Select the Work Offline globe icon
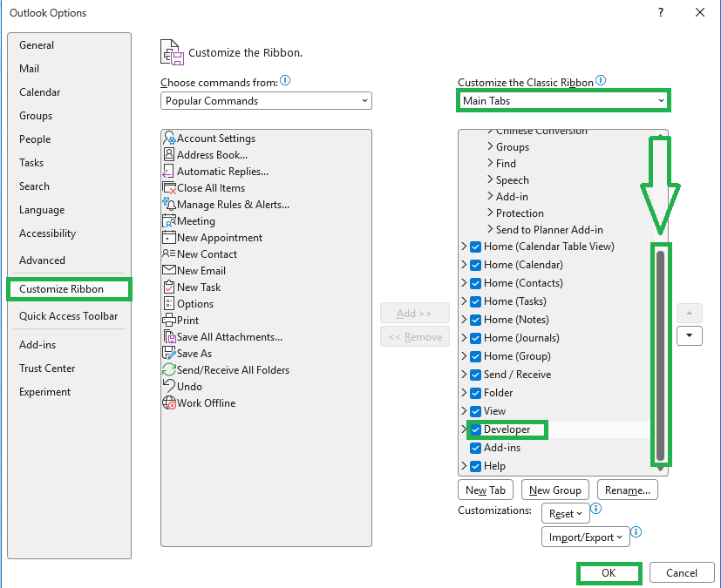Image resolution: width=721 pixels, height=588 pixels. [169, 402]
